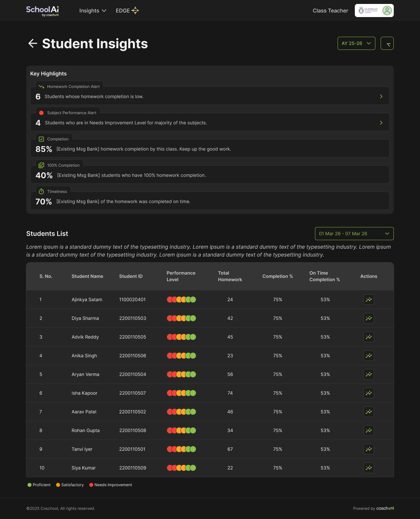This screenshot has height=519, width=420.
Task: Click the Glendale school logo
Action: [368, 10]
